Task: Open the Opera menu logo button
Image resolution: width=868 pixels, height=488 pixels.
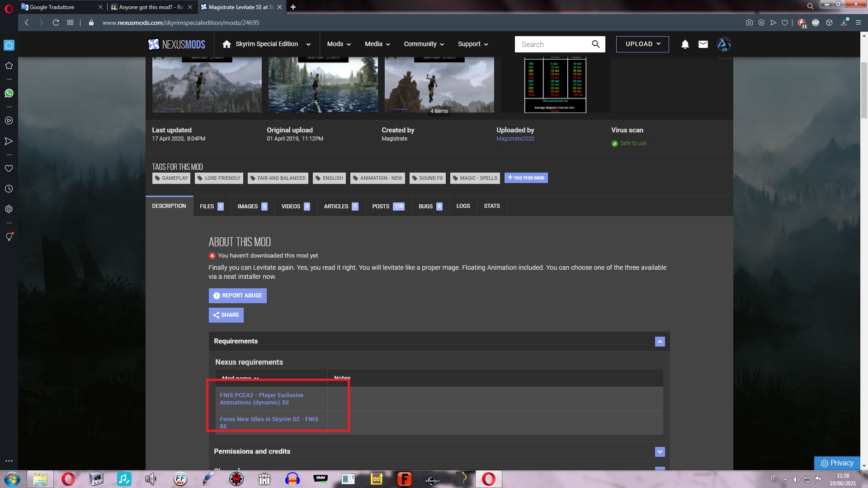Action: (9, 9)
